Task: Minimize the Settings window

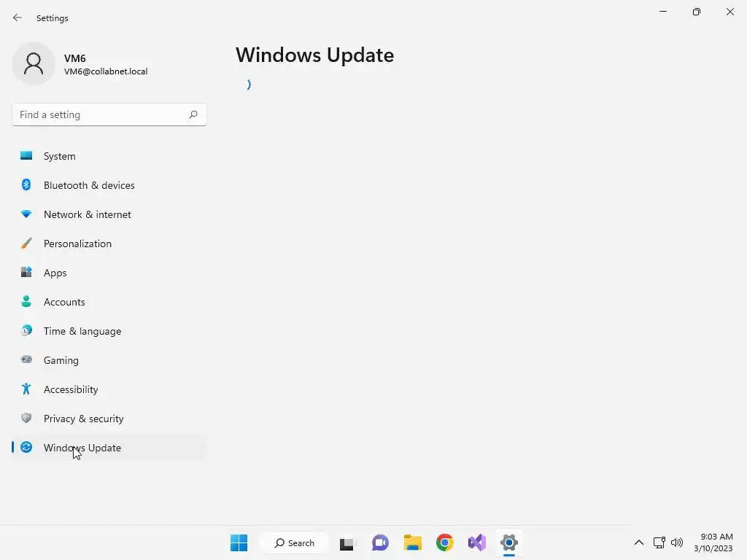Action: pyautogui.click(x=662, y=12)
